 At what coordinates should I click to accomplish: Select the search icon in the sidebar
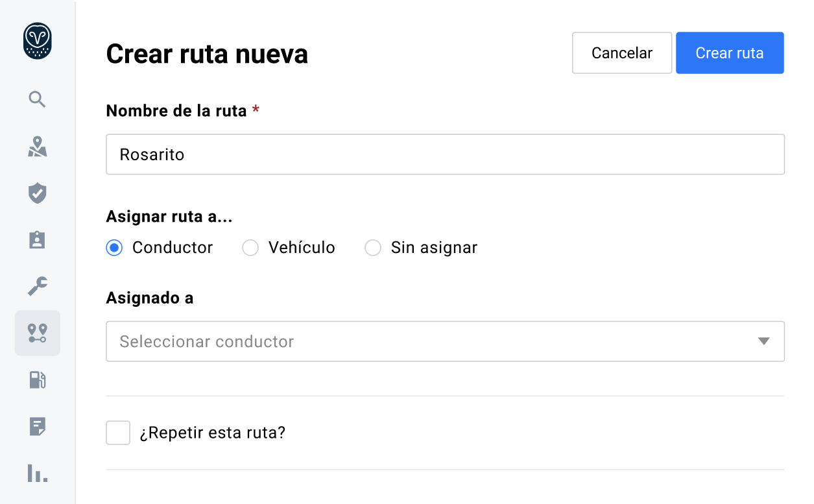click(37, 99)
